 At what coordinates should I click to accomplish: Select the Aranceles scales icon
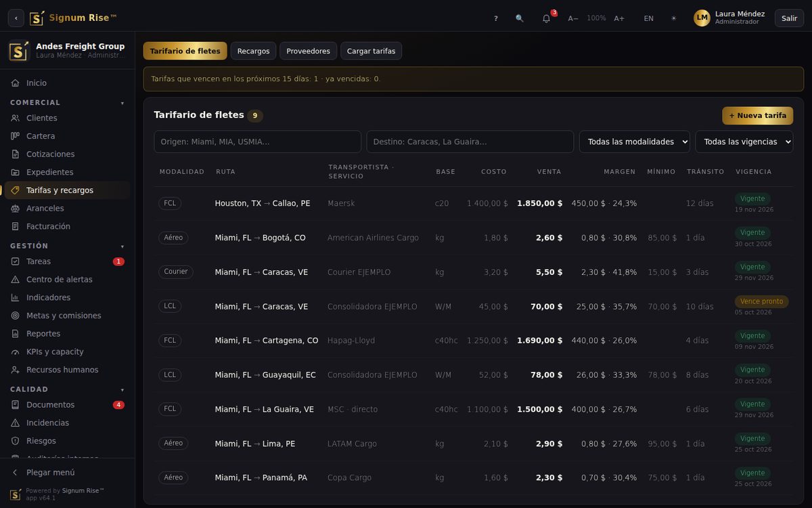coord(15,209)
